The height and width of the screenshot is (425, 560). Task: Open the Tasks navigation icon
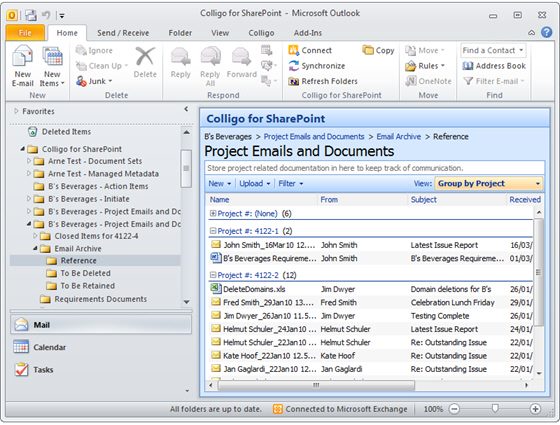tap(21, 369)
